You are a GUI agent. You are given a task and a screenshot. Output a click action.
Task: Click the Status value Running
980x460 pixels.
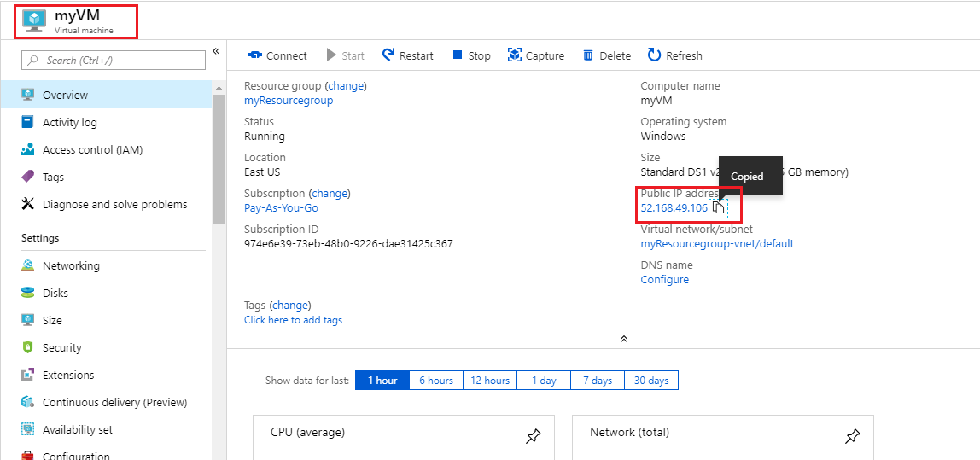click(x=265, y=136)
